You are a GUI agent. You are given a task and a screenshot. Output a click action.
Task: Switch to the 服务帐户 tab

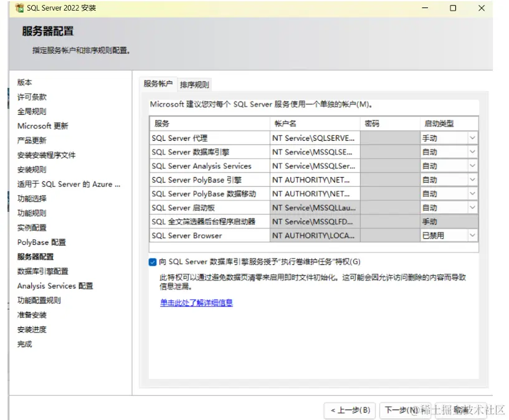coord(158,84)
